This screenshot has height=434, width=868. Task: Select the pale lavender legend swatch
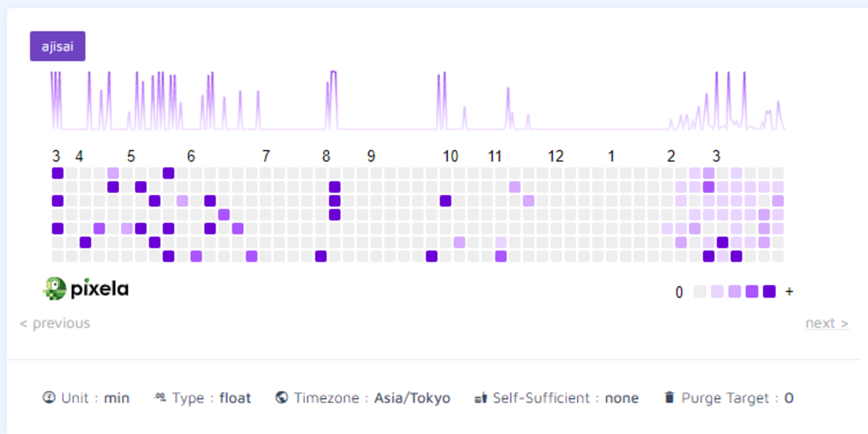(x=717, y=292)
